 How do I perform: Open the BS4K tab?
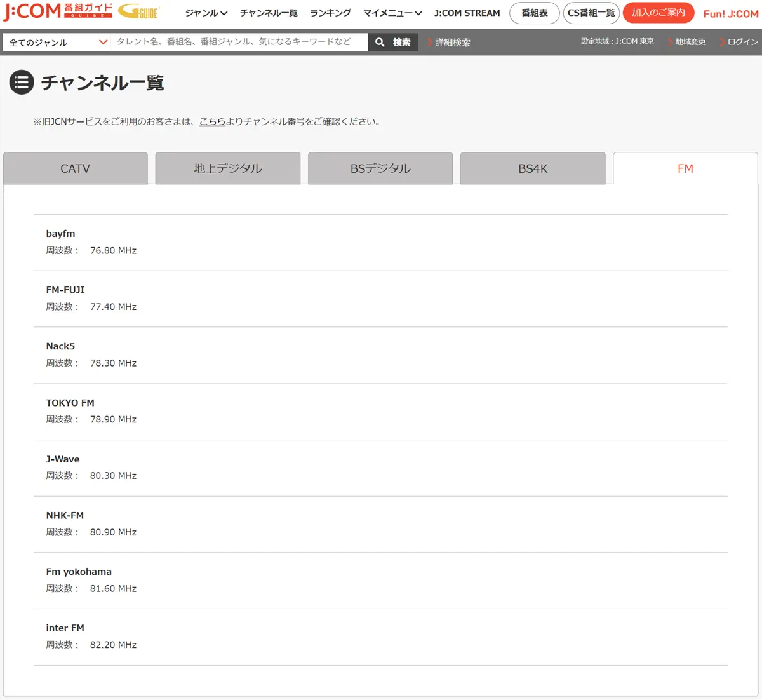533,168
